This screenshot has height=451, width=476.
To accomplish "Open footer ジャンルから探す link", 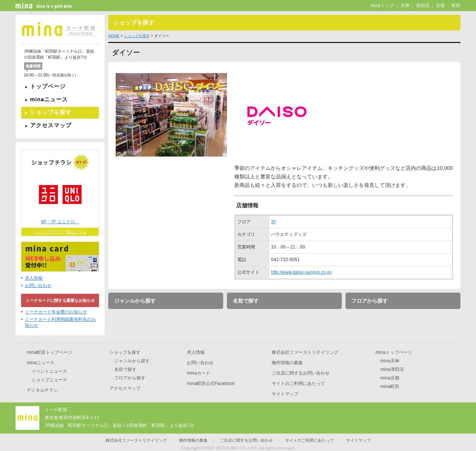I will (132, 361).
